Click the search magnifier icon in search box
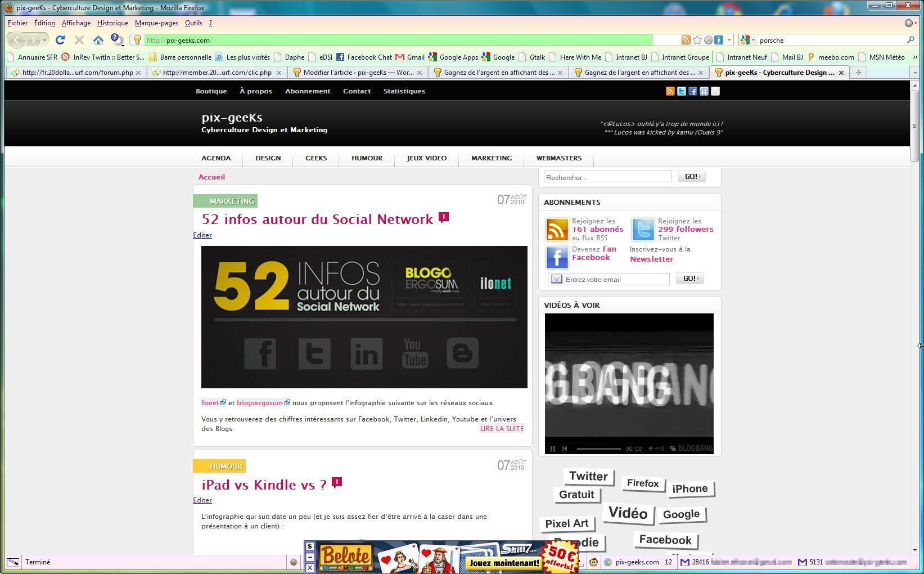This screenshot has height=574, width=924. 911,40
